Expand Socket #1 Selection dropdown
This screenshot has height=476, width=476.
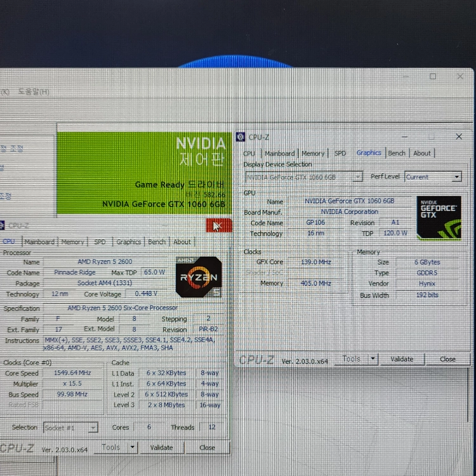pyautogui.click(x=70, y=427)
